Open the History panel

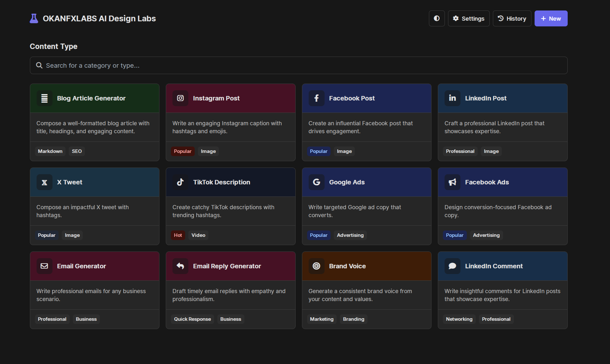coord(512,18)
